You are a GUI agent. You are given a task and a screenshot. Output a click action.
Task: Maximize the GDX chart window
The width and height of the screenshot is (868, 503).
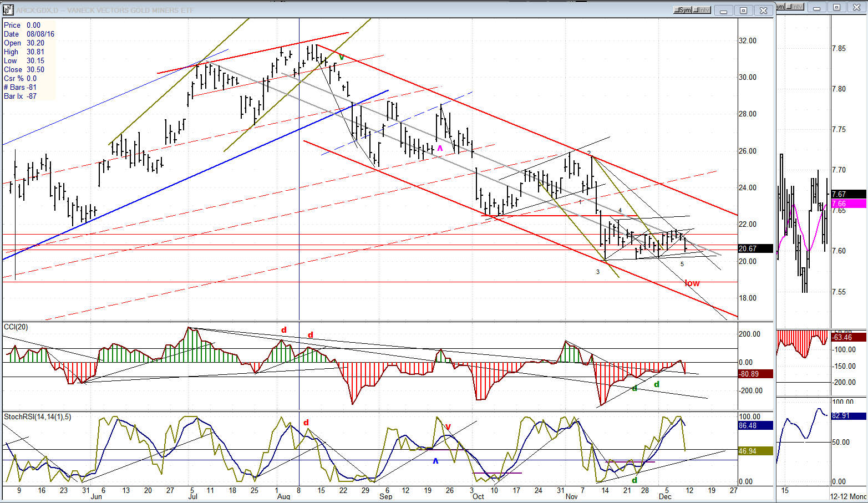(x=743, y=10)
